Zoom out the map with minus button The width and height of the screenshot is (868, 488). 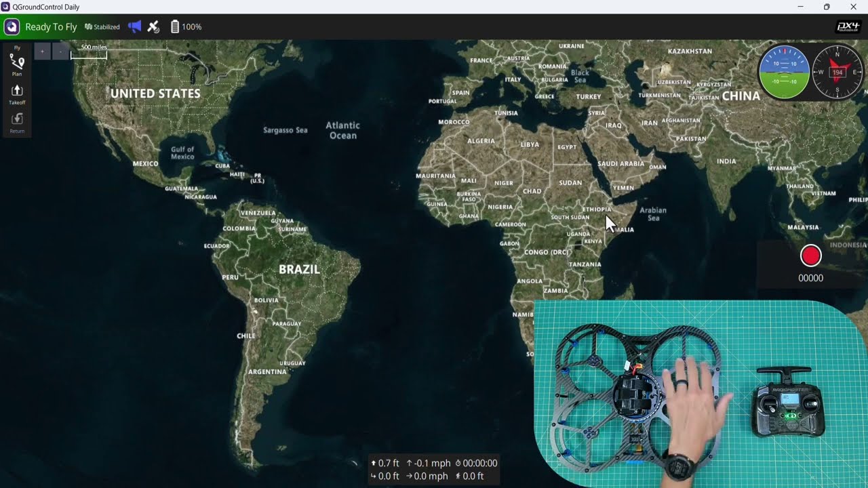pyautogui.click(x=60, y=52)
